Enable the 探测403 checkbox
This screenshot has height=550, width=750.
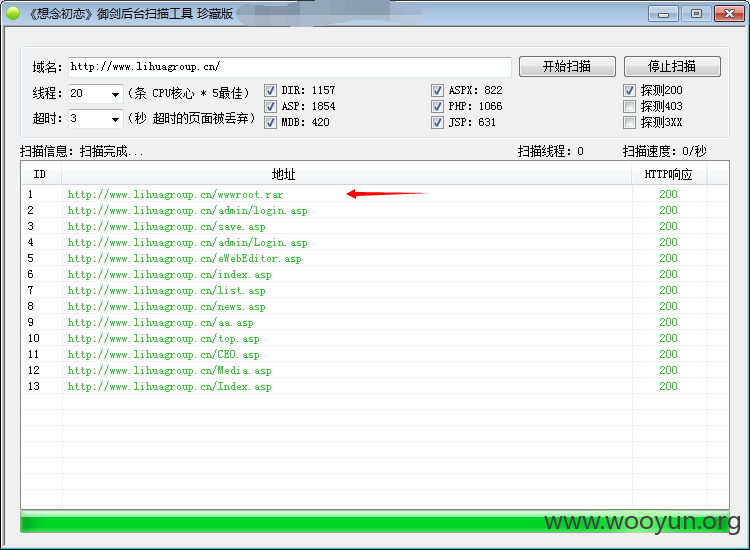pyautogui.click(x=629, y=106)
